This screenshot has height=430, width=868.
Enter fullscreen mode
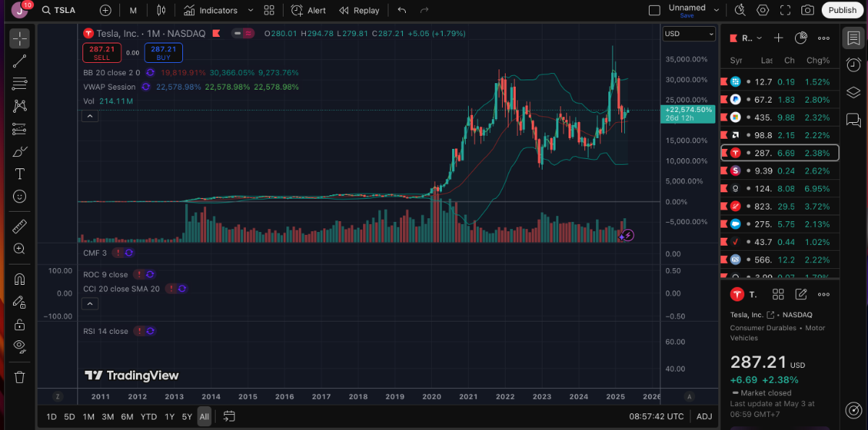coord(786,10)
